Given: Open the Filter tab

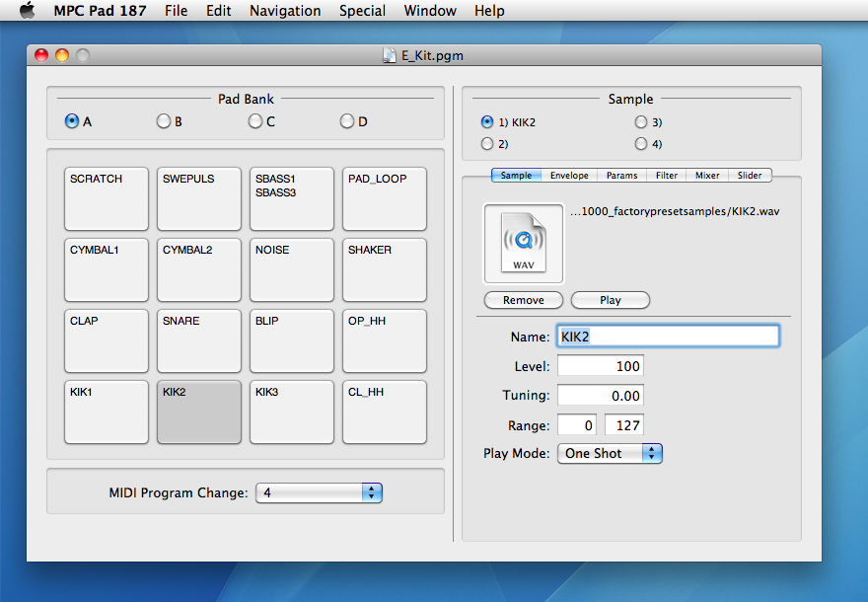Looking at the screenshot, I should click(667, 176).
